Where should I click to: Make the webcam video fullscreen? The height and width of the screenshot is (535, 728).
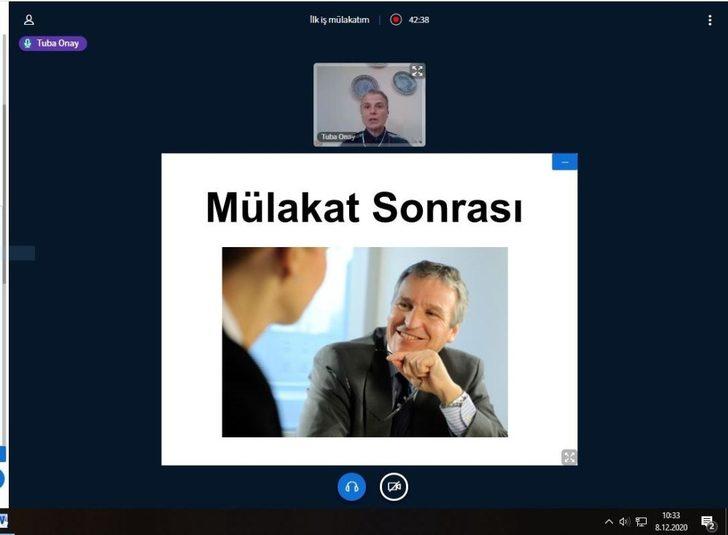(417, 71)
